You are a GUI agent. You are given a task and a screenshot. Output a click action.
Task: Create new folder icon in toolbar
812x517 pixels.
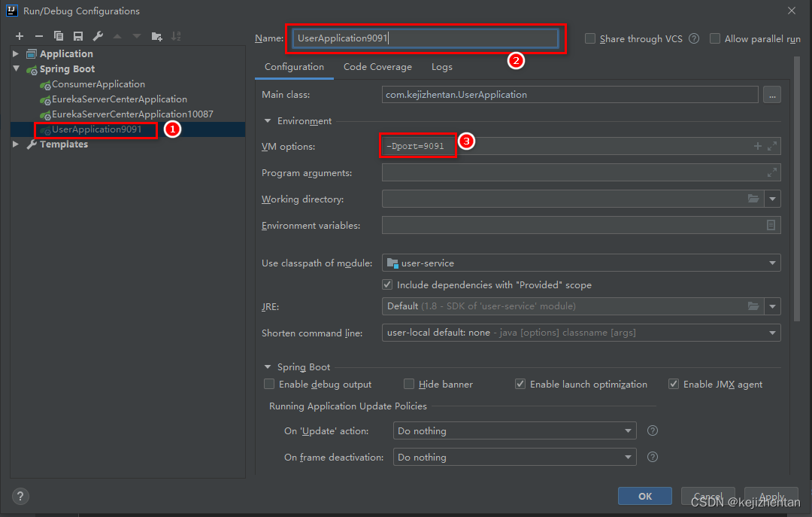pos(156,36)
